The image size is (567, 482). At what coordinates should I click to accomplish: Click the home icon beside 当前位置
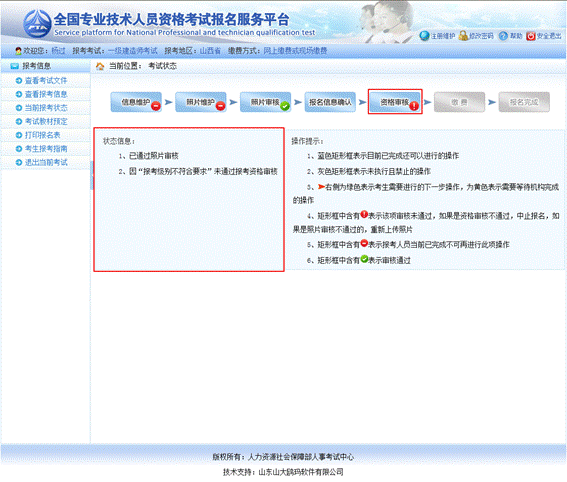pos(100,66)
